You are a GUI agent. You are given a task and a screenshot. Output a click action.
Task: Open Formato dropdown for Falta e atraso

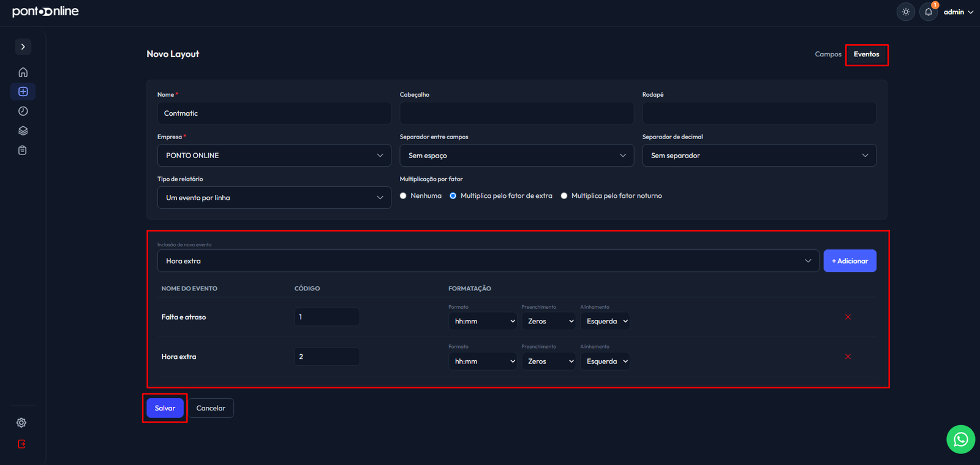(483, 321)
